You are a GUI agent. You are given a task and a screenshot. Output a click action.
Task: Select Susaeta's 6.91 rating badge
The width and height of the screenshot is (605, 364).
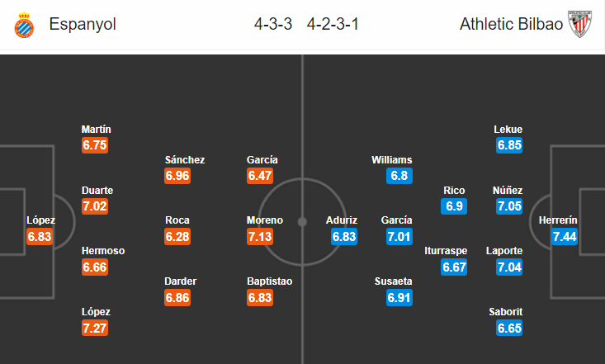pyautogui.click(x=399, y=298)
